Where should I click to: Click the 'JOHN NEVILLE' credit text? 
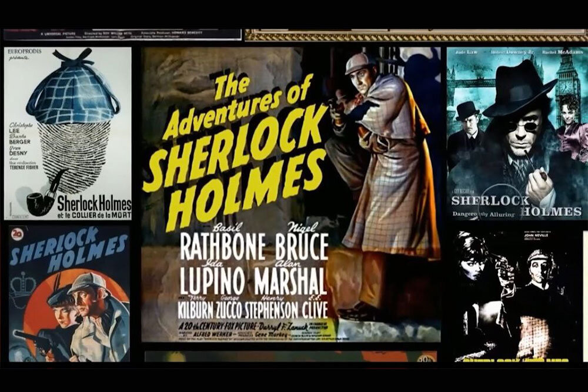tap(537, 235)
